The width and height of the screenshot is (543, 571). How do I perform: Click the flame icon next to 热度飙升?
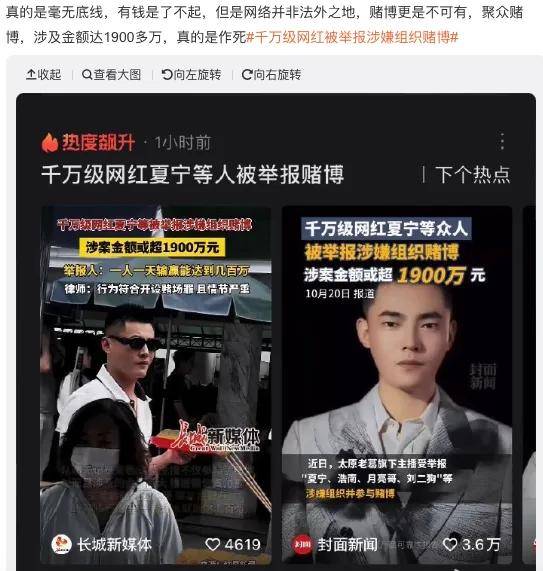tap(50, 142)
